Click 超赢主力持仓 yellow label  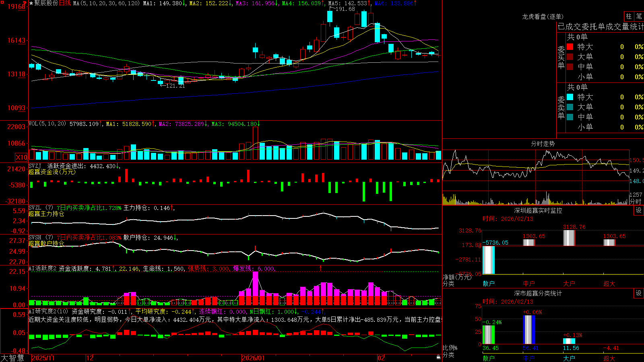click(46, 214)
